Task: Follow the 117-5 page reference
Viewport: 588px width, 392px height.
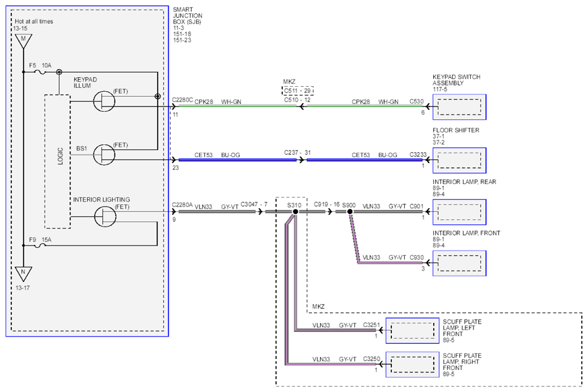Action: (x=440, y=89)
